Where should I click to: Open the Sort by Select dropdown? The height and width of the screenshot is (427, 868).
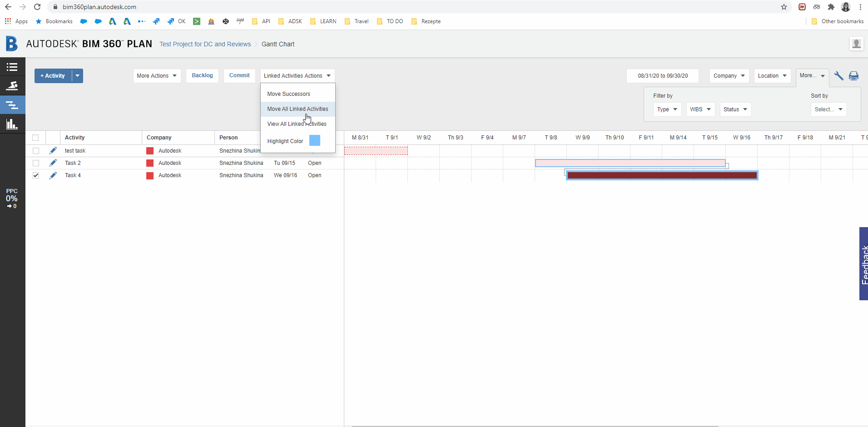[x=828, y=109]
